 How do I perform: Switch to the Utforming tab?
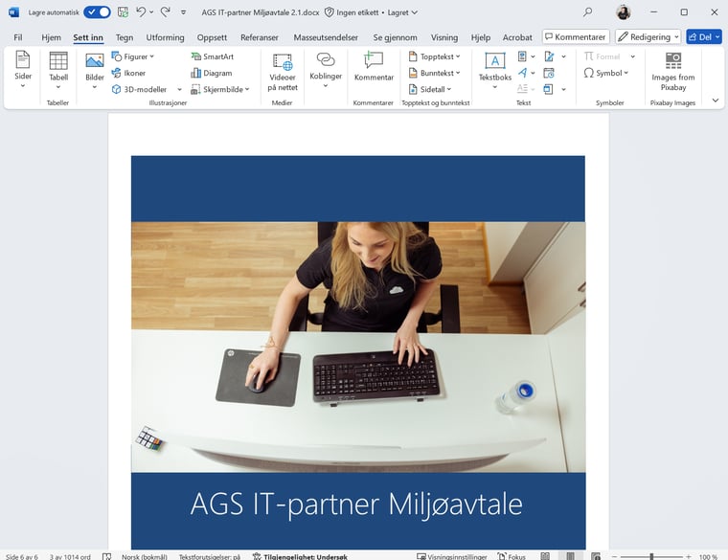165,37
